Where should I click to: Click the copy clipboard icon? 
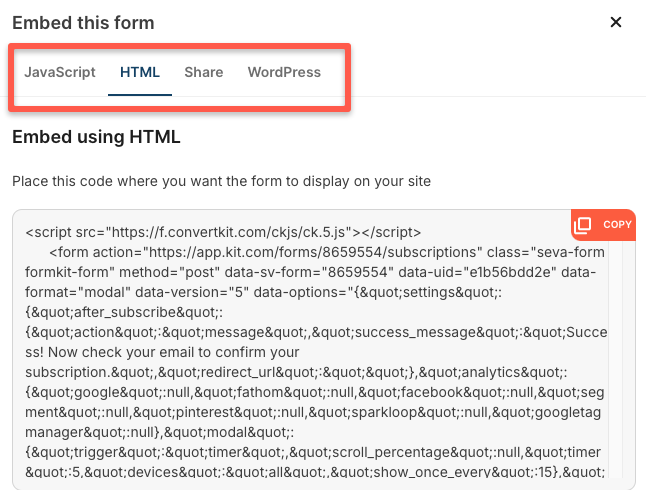pos(584,225)
